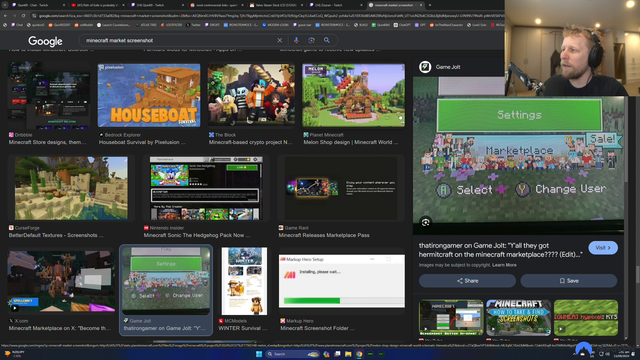
Task: Switch to Chrome in the taskbar
Action: (x=359, y=354)
